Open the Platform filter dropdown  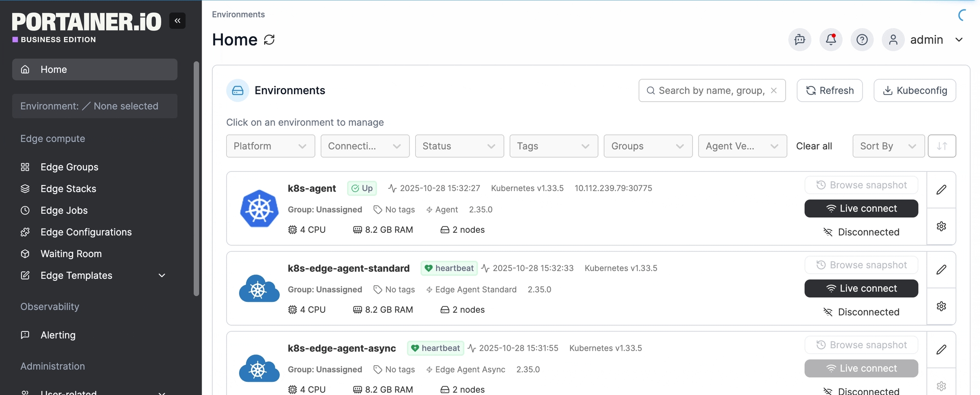[270, 146]
